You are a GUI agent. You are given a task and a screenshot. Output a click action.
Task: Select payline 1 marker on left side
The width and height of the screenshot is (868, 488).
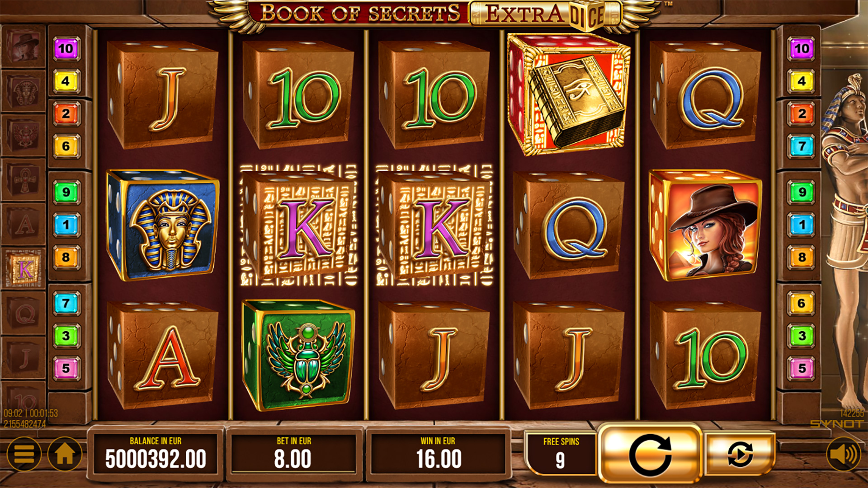(x=66, y=225)
